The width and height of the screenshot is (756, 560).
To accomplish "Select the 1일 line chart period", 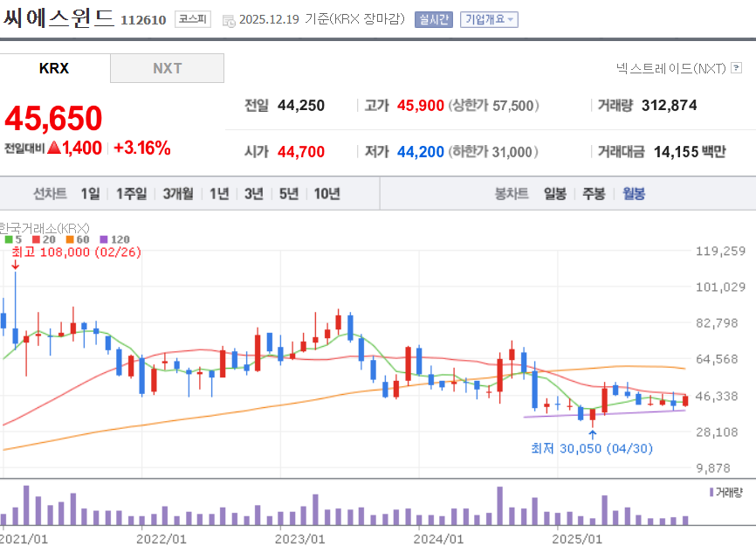I will pos(90,193).
